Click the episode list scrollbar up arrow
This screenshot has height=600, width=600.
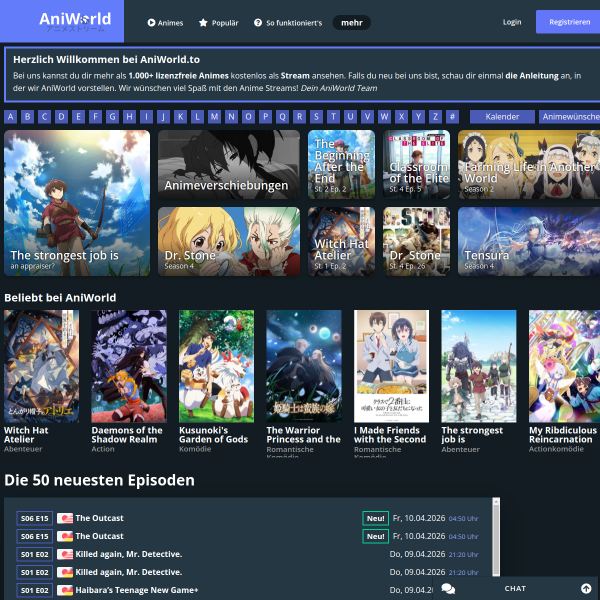[x=496, y=501]
